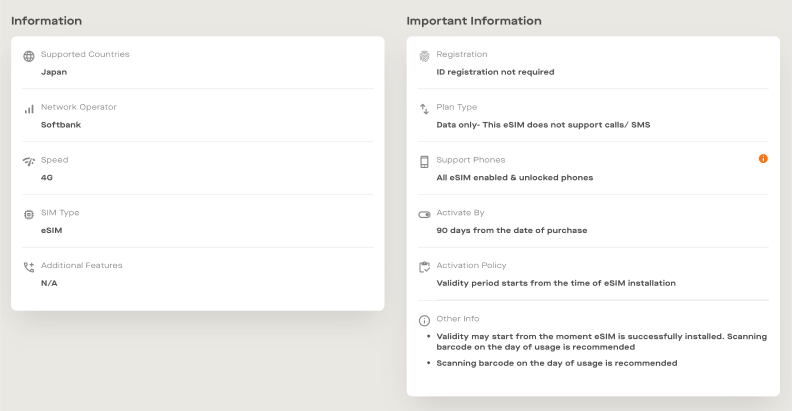Screen dimensions: 792x411
Task: Click the Speed gauge icon
Action: (29, 161)
